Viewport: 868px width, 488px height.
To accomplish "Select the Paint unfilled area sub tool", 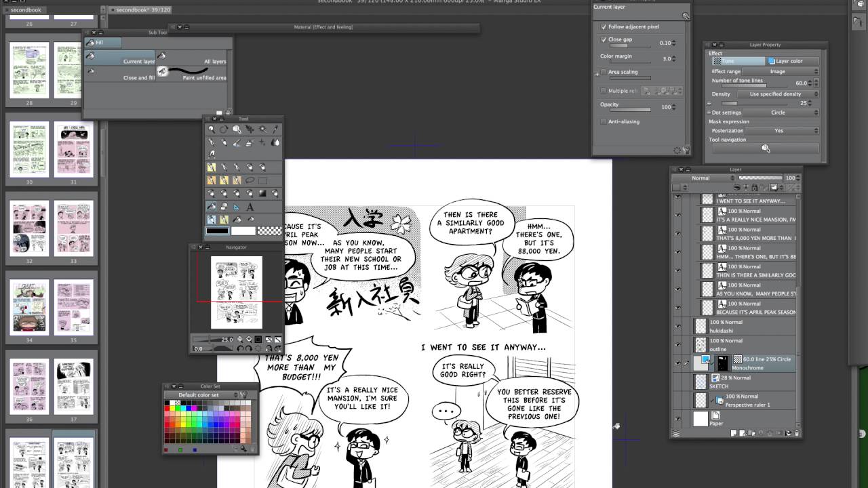I will click(192, 73).
